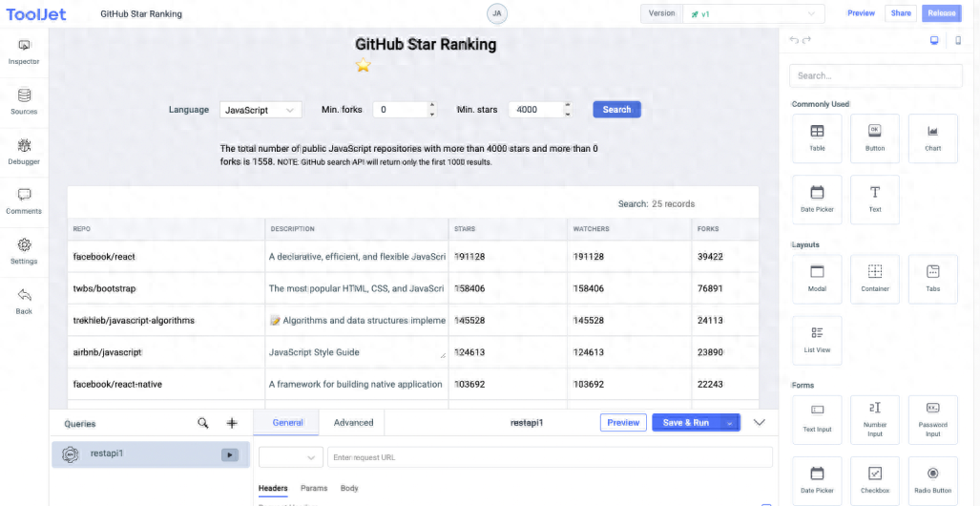
Task: Open the Comments panel
Action: pyautogui.click(x=24, y=202)
